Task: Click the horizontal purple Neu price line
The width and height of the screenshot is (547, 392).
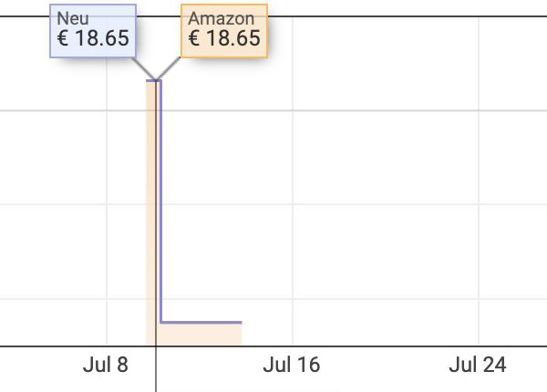Action: coord(201,323)
